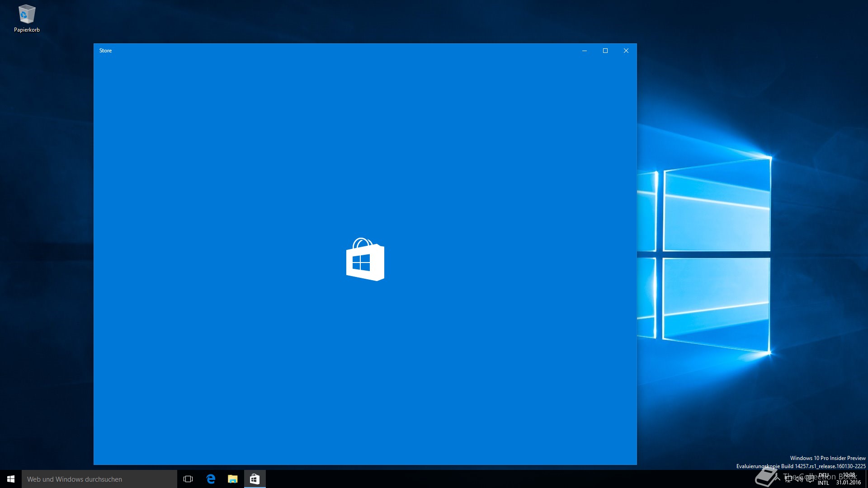
Task: Minimize the Store window
Action: coord(585,51)
